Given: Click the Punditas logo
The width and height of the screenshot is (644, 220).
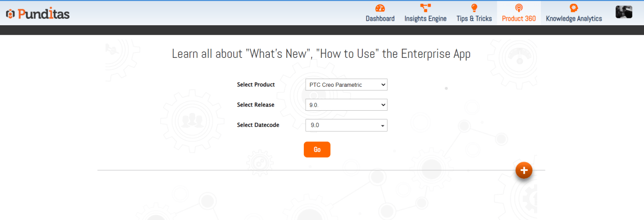Looking at the screenshot, I should click(x=38, y=14).
